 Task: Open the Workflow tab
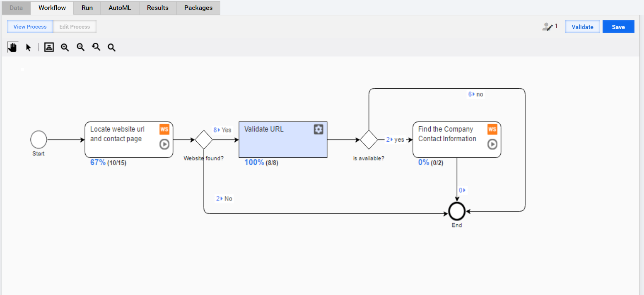pyautogui.click(x=52, y=8)
